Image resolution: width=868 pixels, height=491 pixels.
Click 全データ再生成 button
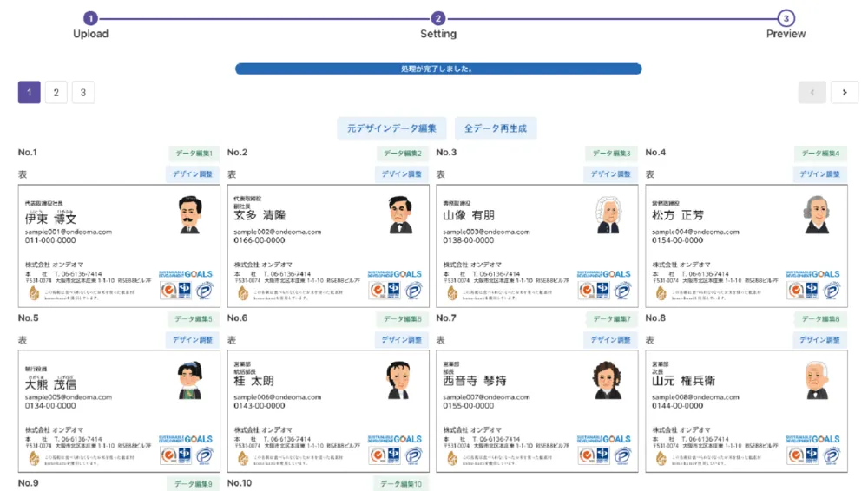pyautogui.click(x=496, y=128)
